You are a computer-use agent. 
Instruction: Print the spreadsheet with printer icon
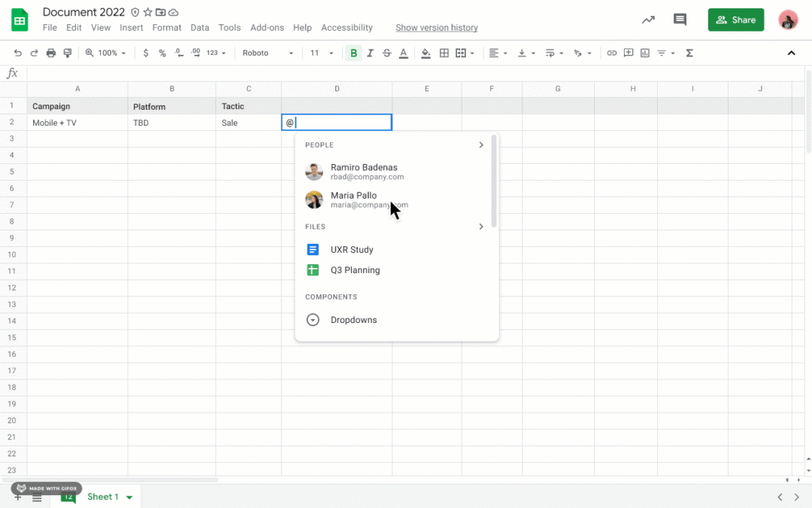pyautogui.click(x=51, y=53)
